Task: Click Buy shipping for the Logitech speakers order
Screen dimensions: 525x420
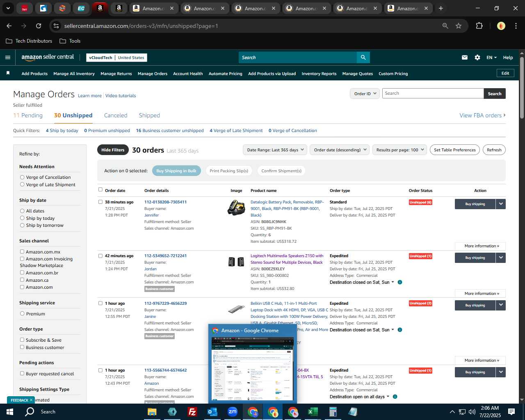Action: [475, 258]
